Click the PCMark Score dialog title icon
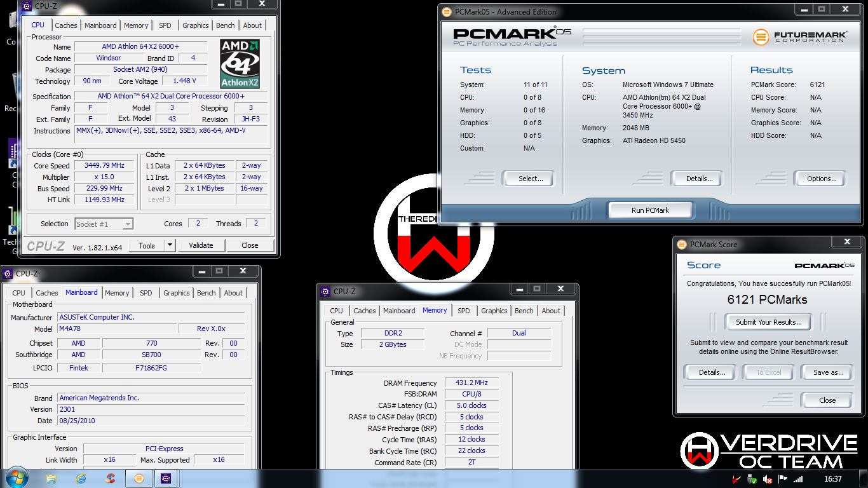 [682, 244]
